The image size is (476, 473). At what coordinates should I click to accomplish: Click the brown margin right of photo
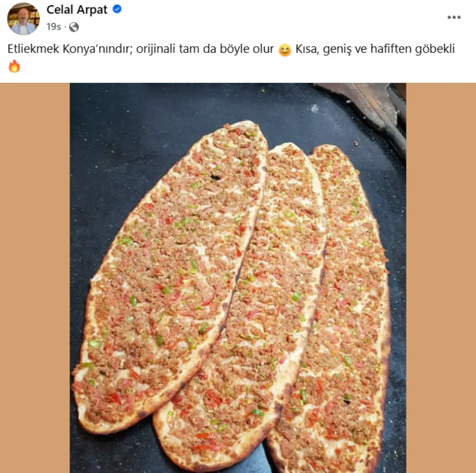pyautogui.click(x=441, y=278)
